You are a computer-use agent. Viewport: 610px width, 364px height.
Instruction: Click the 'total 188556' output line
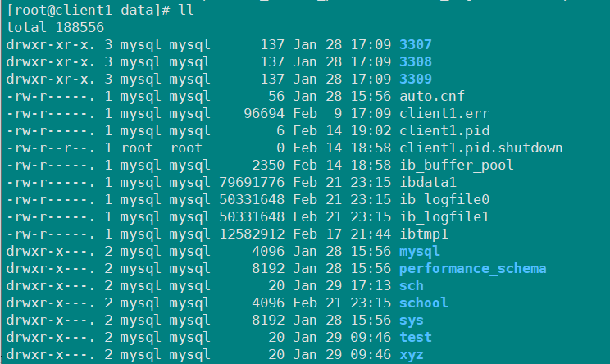(55, 27)
